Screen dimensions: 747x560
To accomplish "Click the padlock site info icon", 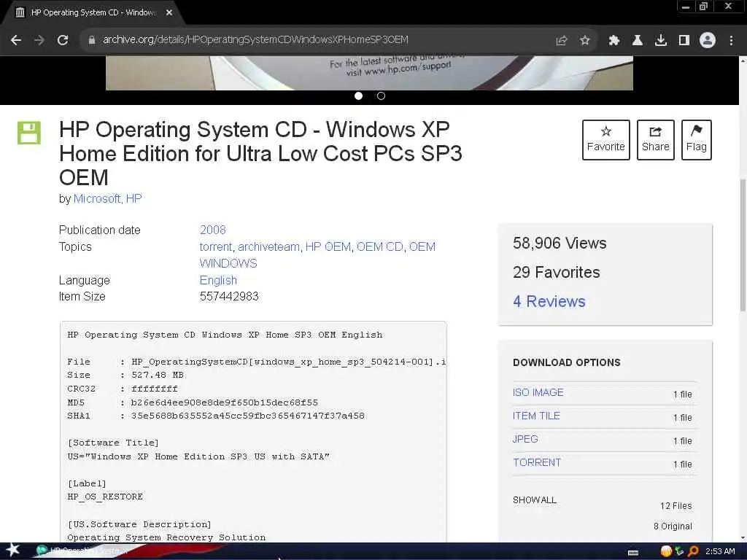I will coord(91,40).
